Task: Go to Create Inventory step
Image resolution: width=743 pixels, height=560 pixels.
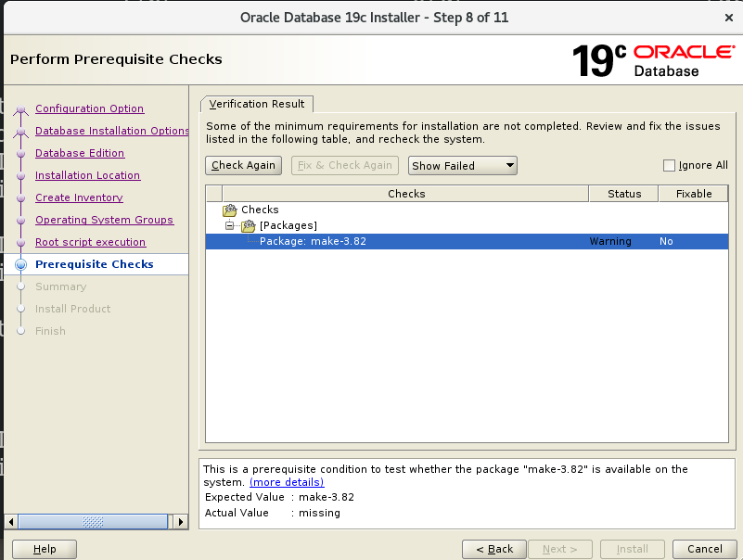Action: 79,197
